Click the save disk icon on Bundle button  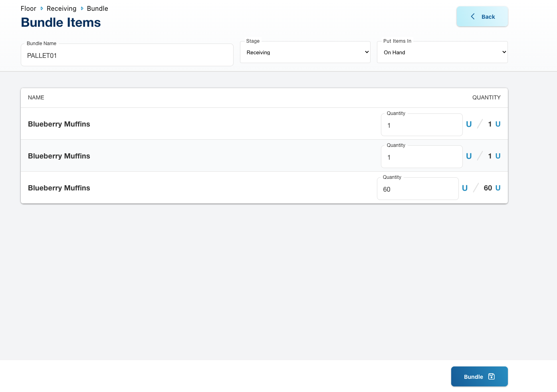click(x=492, y=376)
